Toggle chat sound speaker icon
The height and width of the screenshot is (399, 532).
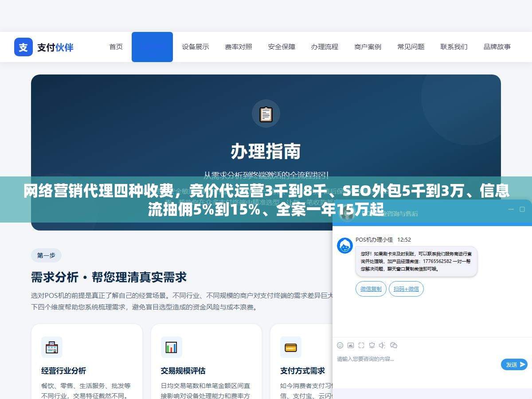click(383, 345)
